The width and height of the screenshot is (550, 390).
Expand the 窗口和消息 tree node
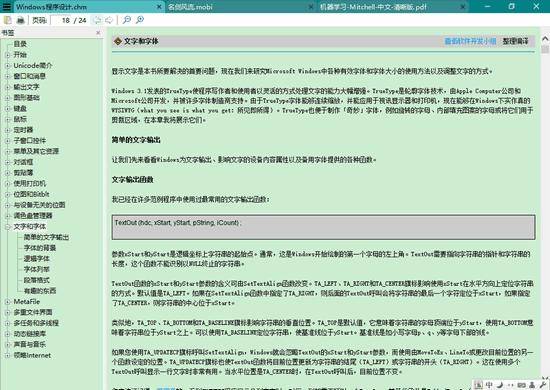click(x=7, y=76)
